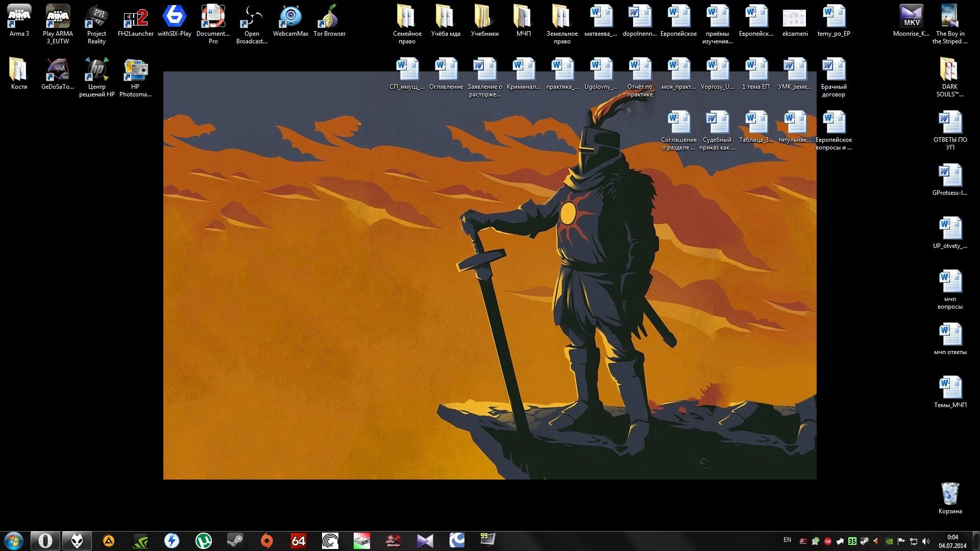Screen dimensions: 980x551
Task: Click the Opera browser taskbar button
Action: 45,541
